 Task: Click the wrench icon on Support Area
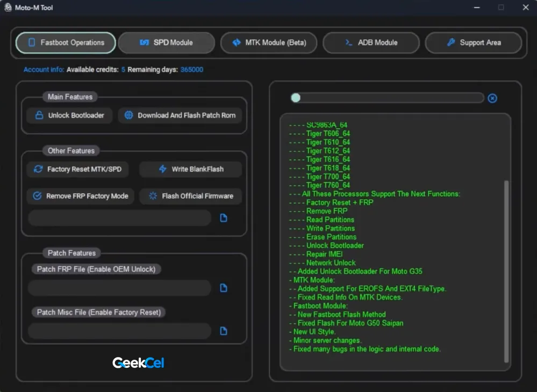coord(451,42)
